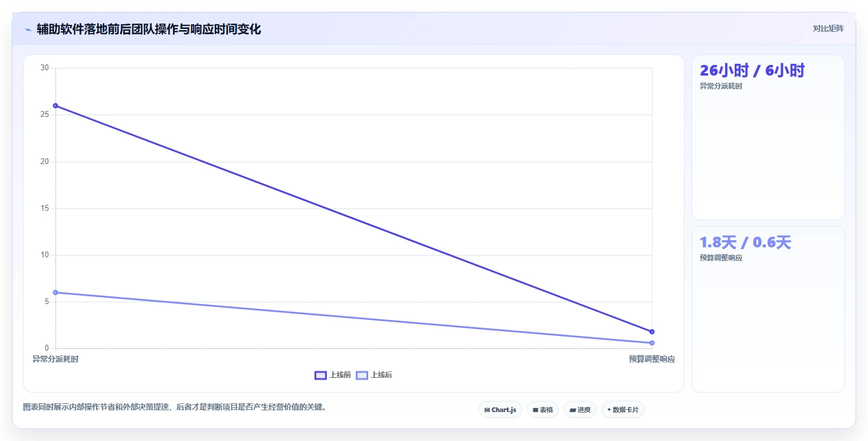Select the 进度 tag chip
This screenshot has height=441, width=868.
click(x=580, y=410)
